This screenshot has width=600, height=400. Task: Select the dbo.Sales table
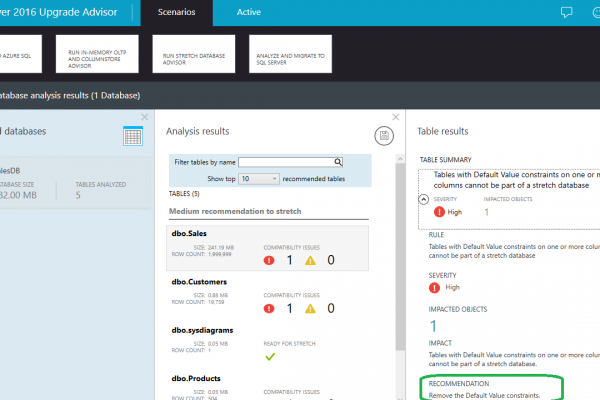coord(267,248)
